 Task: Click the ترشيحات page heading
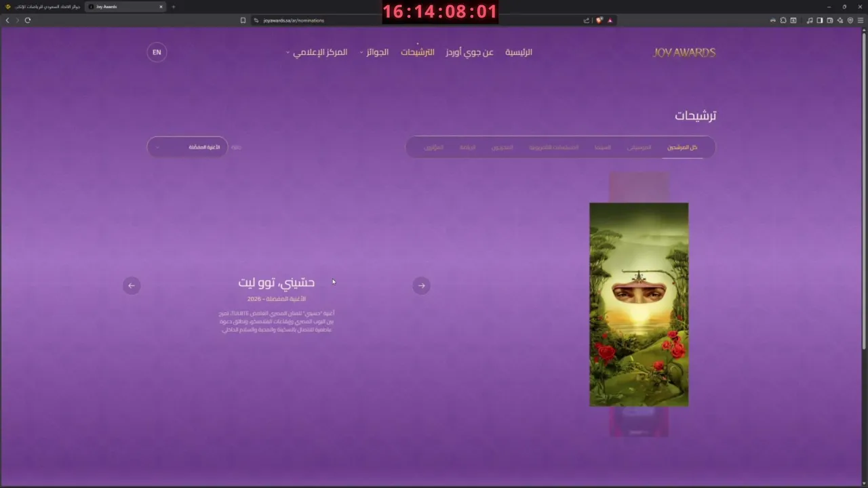point(696,115)
